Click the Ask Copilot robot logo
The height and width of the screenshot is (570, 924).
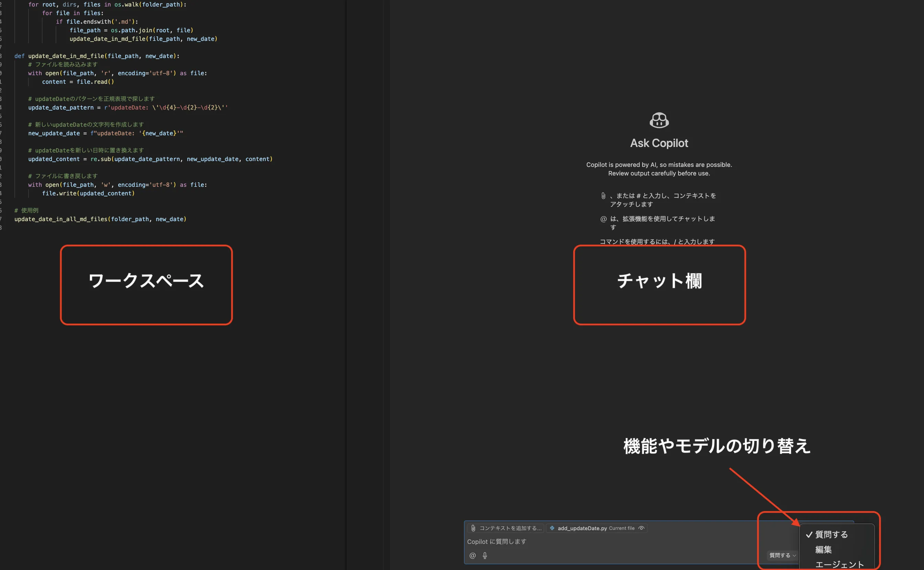(660, 120)
